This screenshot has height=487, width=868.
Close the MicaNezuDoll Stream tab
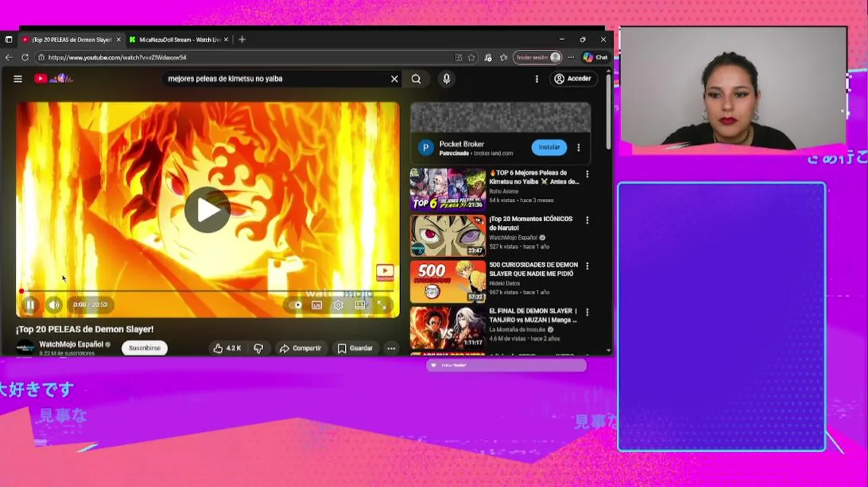point(226,39)
